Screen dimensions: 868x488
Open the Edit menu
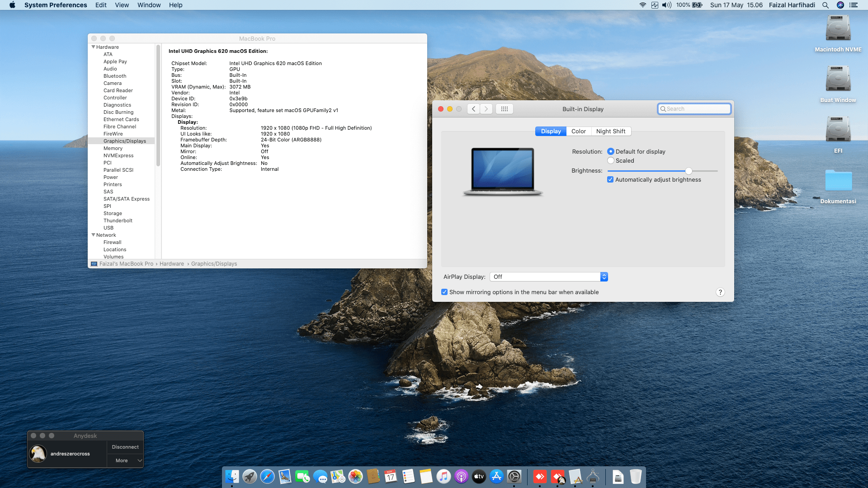click(x=101, y=5)
